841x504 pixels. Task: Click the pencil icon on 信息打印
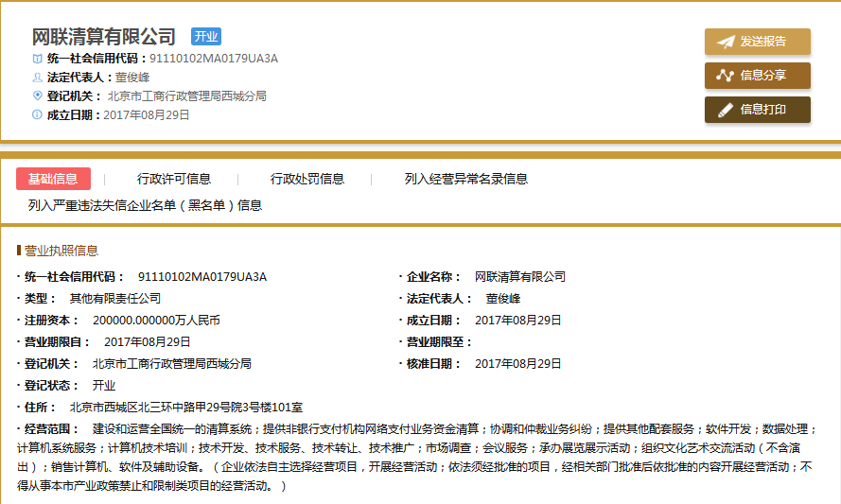click(x=726, y=110)
